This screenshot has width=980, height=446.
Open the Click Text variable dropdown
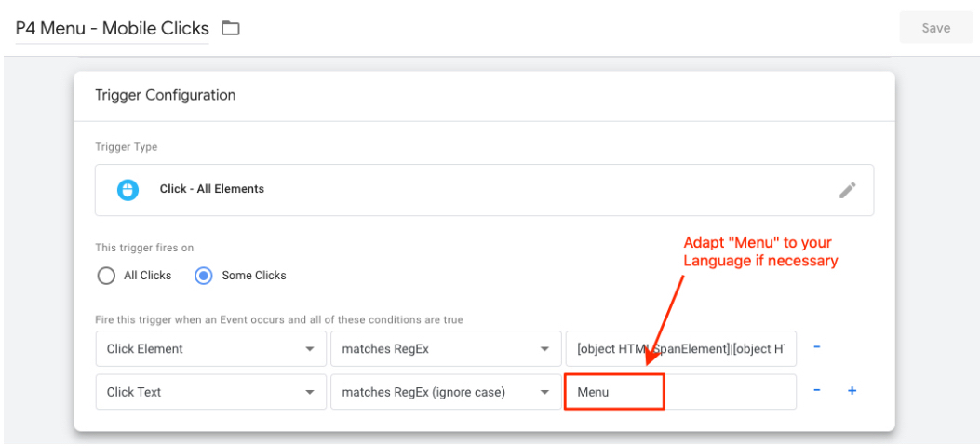[210, 392]
